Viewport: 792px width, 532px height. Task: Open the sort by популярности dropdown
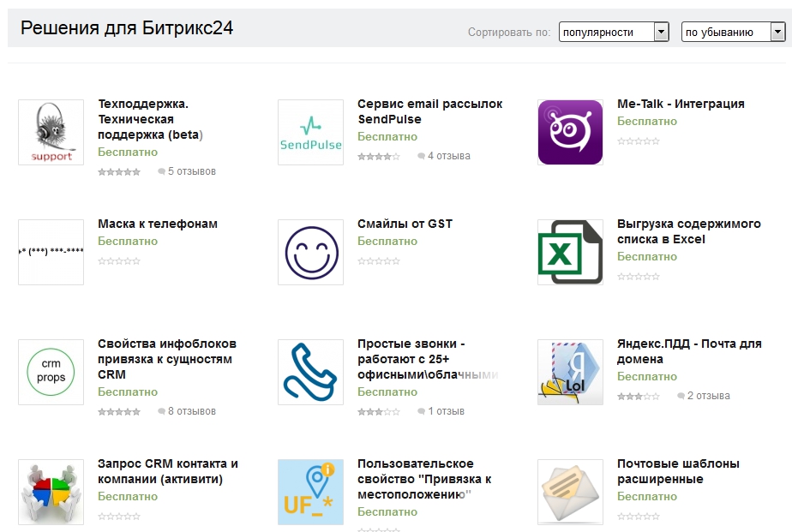pos(613,32)
